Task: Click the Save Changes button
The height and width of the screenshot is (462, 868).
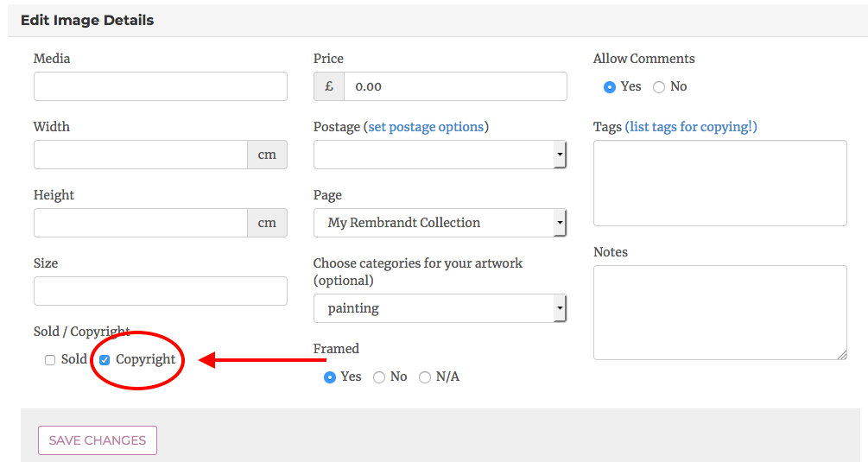Action: point(98,440)
